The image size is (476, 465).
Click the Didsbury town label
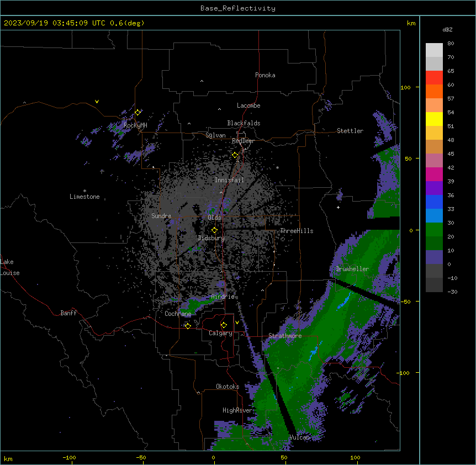[211, 238]
